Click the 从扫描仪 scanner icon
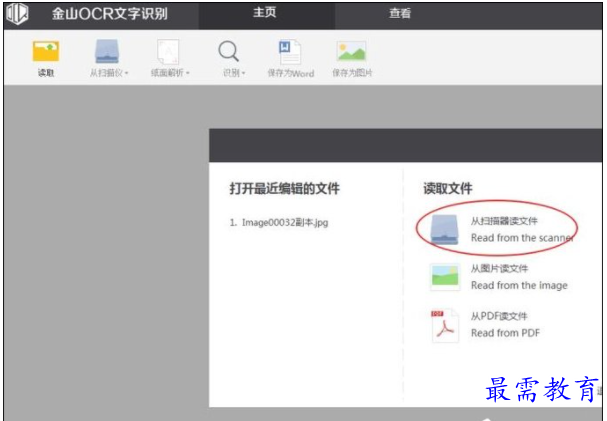 [107, 51]
